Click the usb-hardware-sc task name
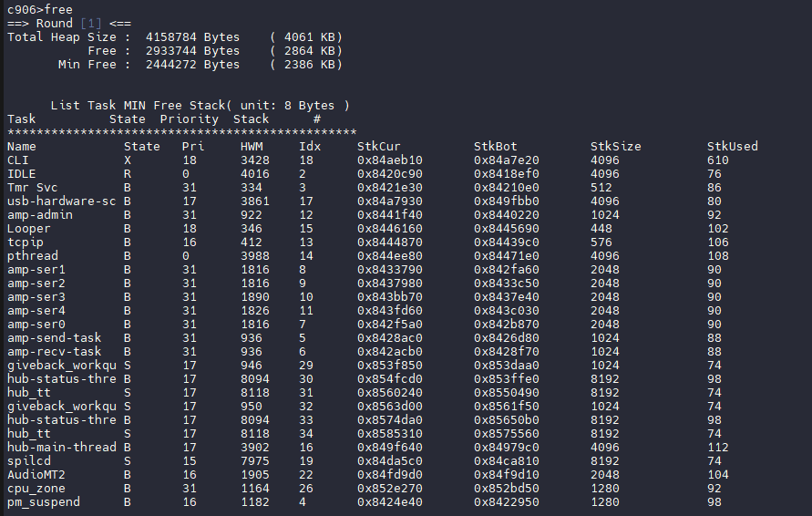 62,201
